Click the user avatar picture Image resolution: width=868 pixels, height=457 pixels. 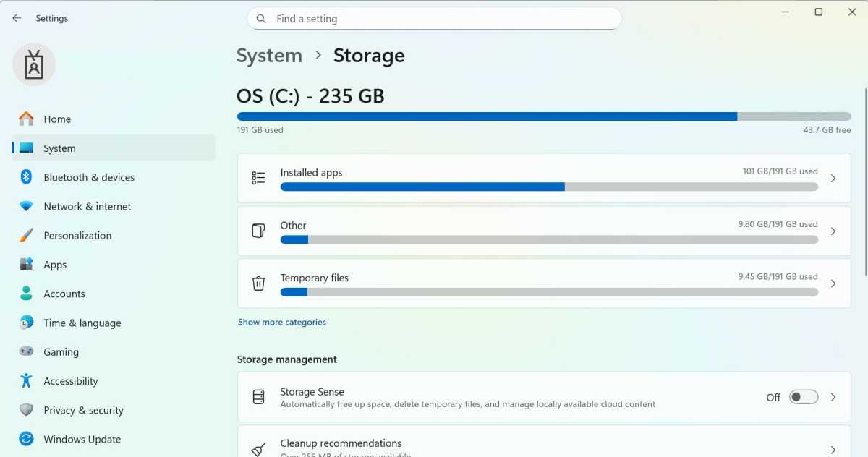click(33, 64)
